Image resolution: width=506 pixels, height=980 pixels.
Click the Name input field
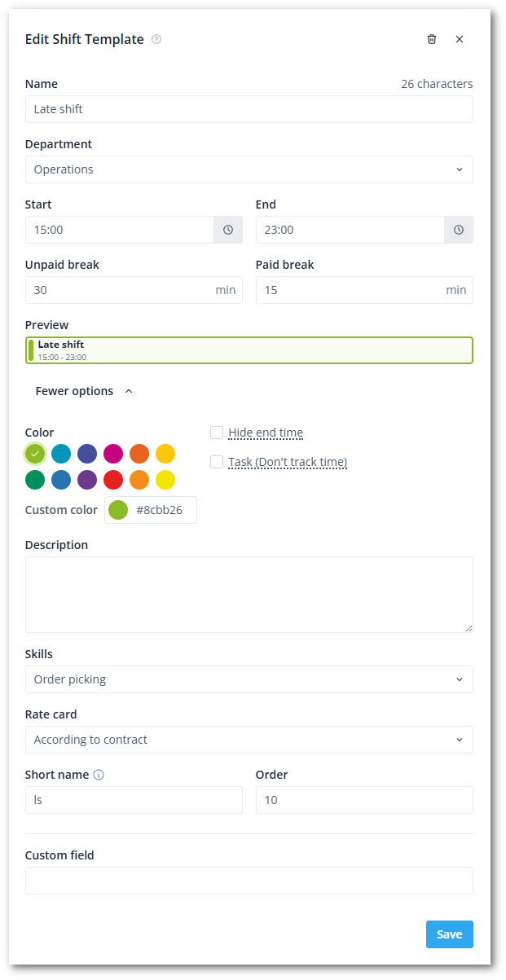click(x=249, y=109)
